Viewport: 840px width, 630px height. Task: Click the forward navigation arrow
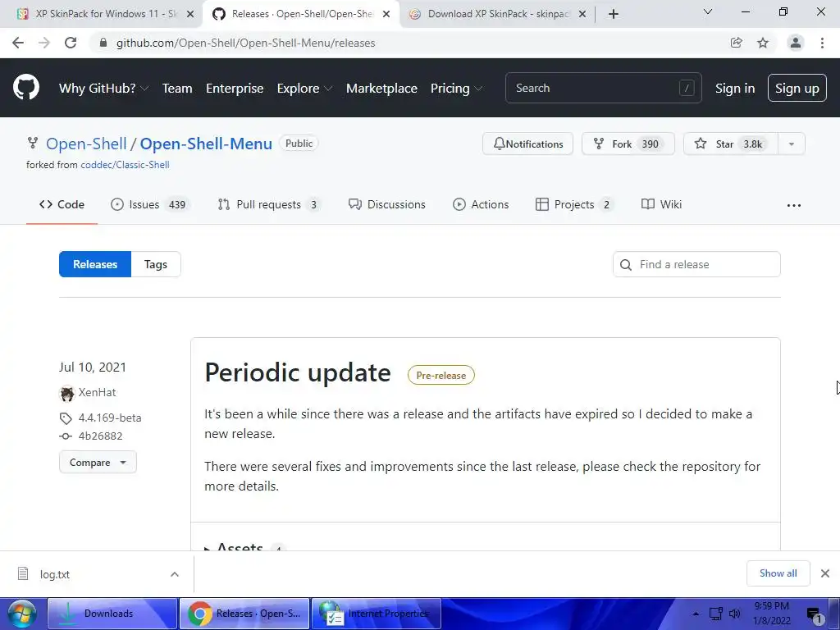pos(44,43)
